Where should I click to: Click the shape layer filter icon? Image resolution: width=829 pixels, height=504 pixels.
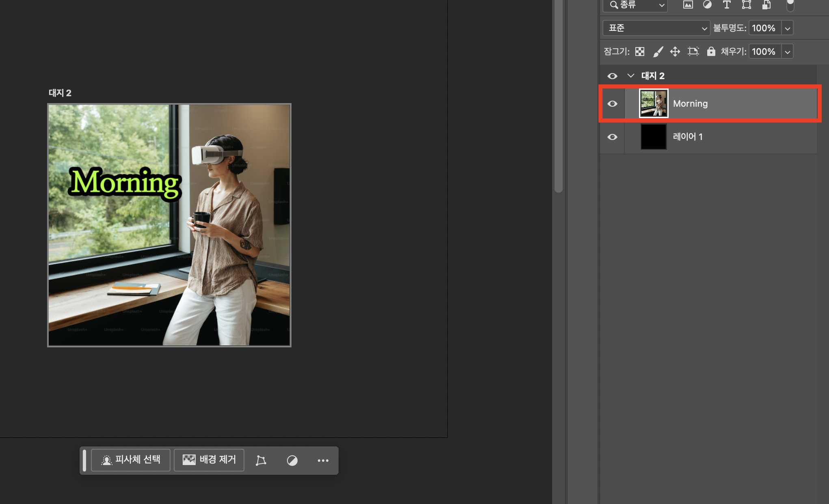pos(746,5)
